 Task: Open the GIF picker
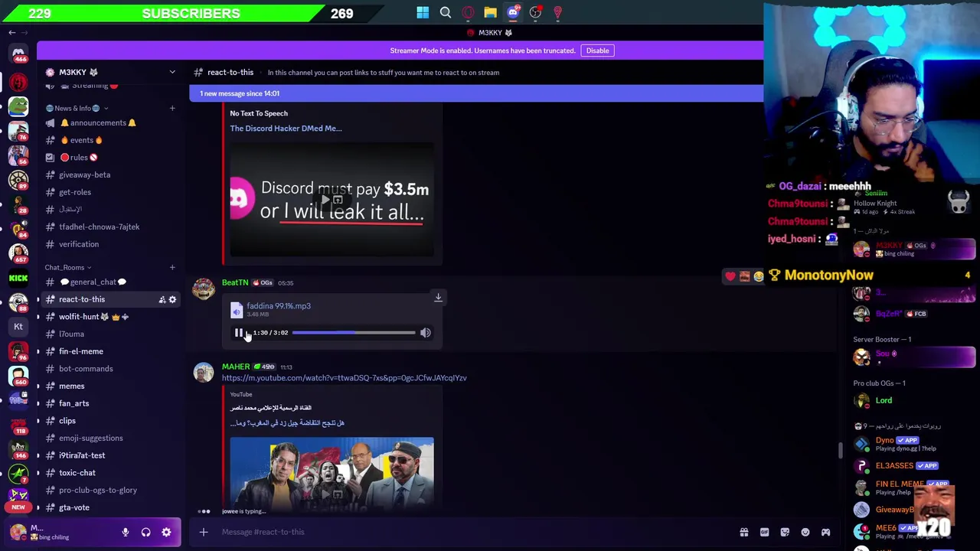pos(764,532)
